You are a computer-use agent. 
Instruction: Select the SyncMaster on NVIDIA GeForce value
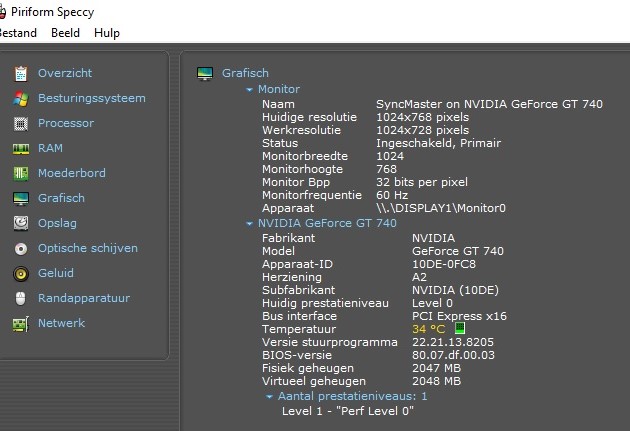click(489, 104)
